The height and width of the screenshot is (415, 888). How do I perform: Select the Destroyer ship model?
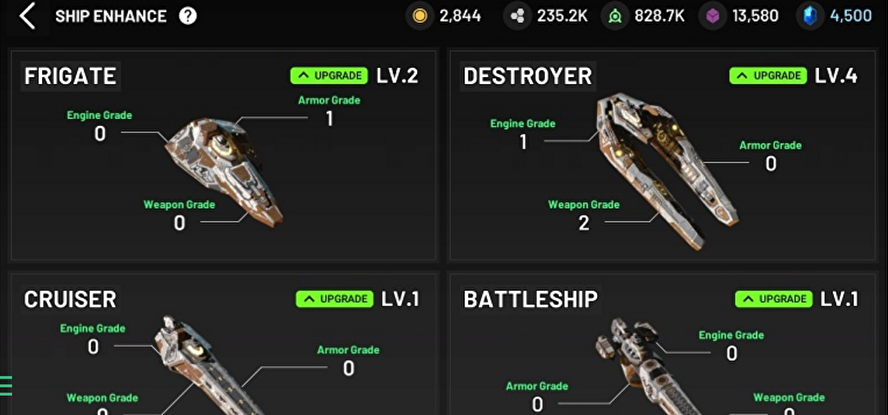tap(665, 170)
